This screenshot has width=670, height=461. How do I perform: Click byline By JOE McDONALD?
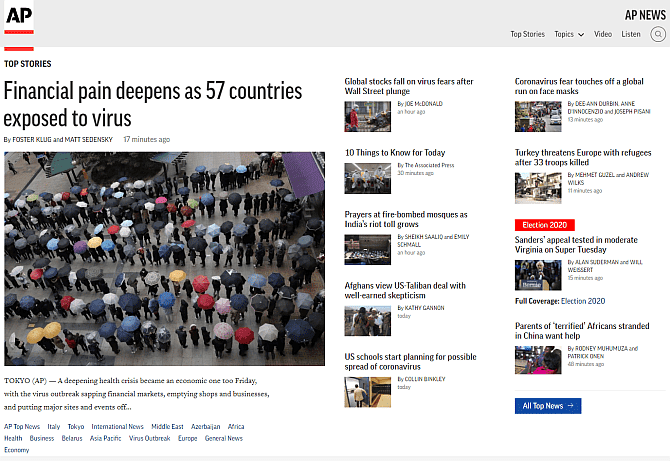coord(420,104)
